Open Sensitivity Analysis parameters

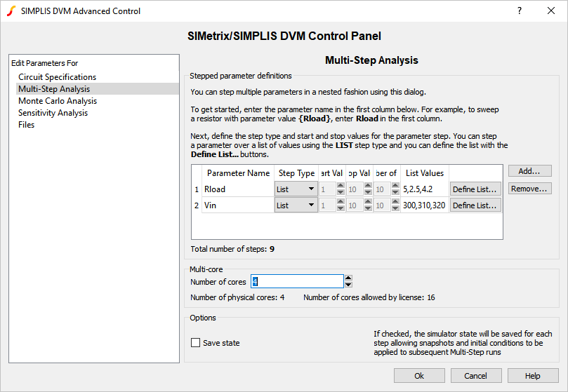click(x=53, y=113)
